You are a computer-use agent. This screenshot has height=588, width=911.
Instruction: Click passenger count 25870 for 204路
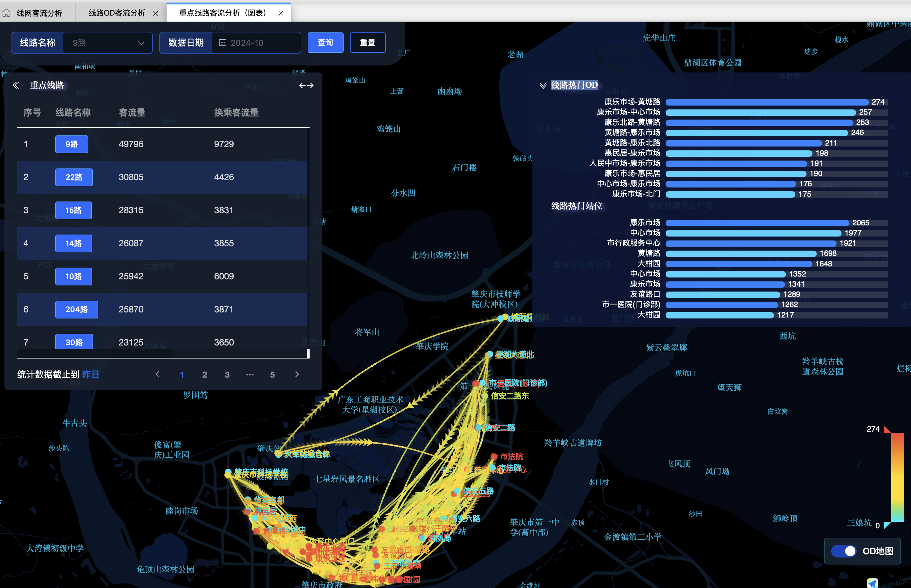tap(131, 309)
